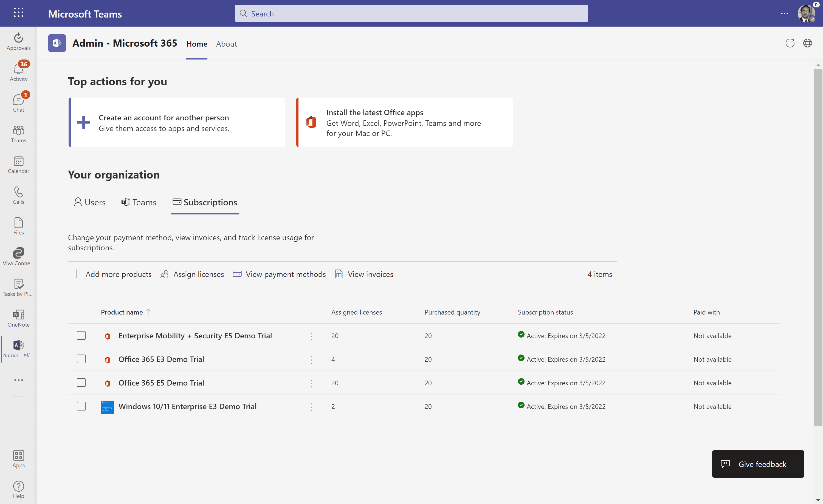Check the Windows 10/11 Enterprise E3 row
This screenshot has height=504, width=823.
tap(81, 406)
